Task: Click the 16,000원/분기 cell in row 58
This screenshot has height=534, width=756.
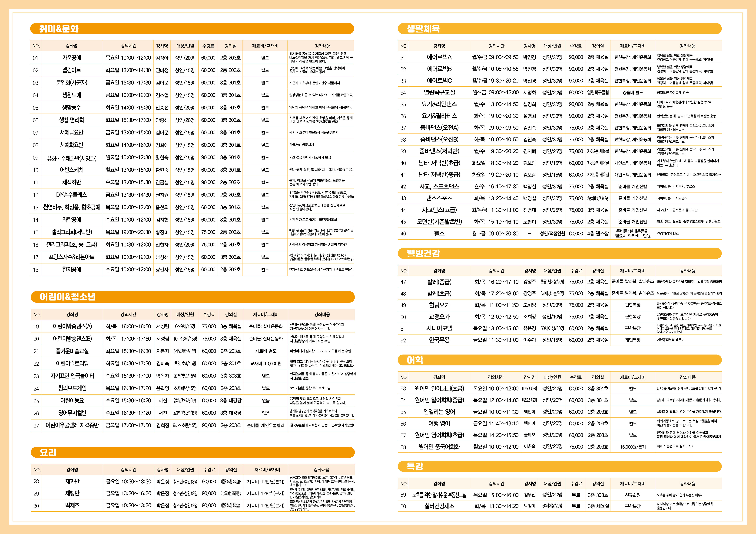Action: tap(633, 447)
